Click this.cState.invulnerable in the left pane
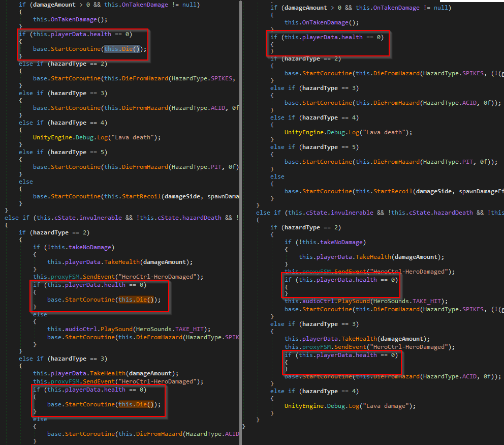504x445 pixels. click(79, 218)
